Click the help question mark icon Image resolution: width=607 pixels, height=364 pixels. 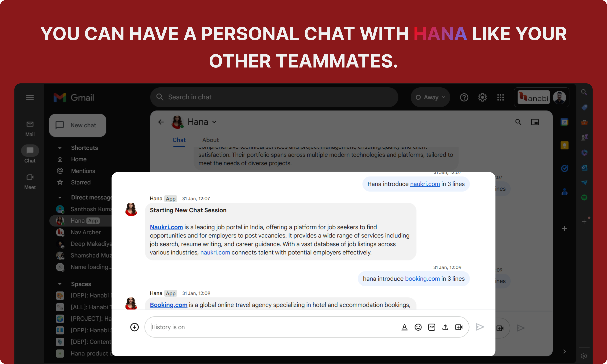click(x=464, y=97)
